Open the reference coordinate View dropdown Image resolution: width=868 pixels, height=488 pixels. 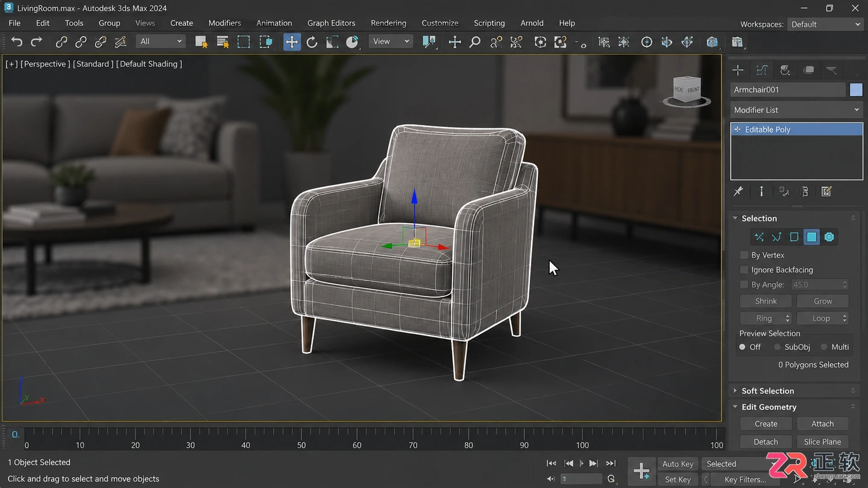click(391, 42)
